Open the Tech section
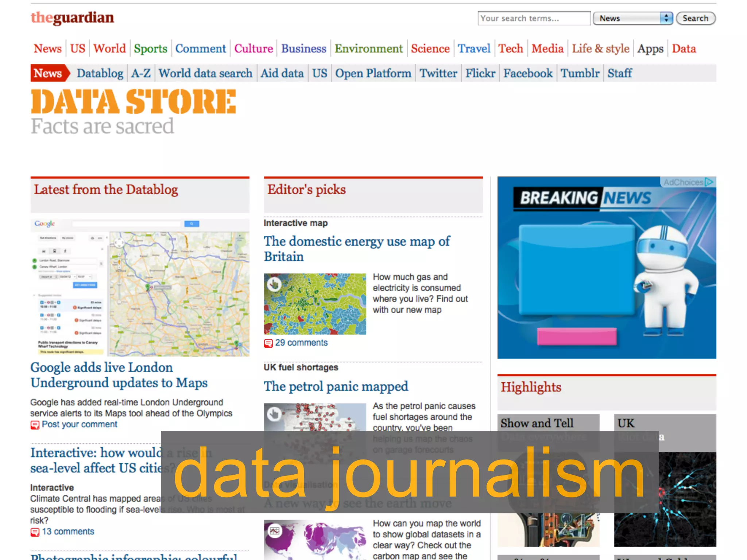 511,48
